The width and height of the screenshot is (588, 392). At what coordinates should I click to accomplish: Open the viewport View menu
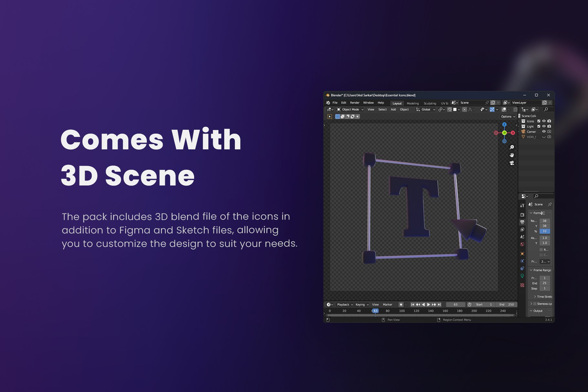point(371,109)
